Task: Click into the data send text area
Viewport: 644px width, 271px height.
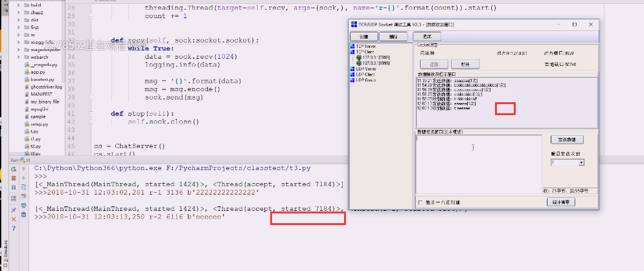Action: 479,164
